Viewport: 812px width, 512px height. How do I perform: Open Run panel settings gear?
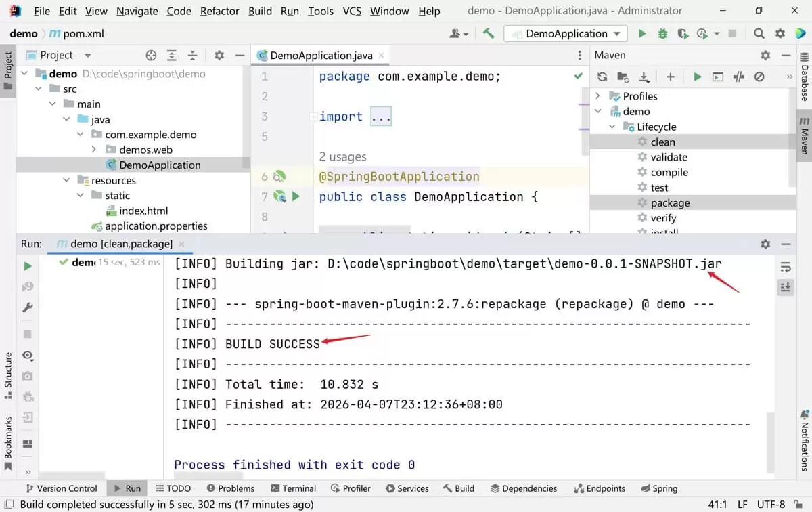[x=765, y=244]
